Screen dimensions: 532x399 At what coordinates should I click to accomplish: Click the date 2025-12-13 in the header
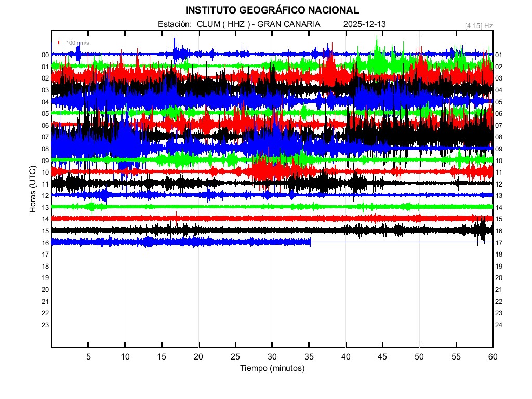click(x=364, y=24)
